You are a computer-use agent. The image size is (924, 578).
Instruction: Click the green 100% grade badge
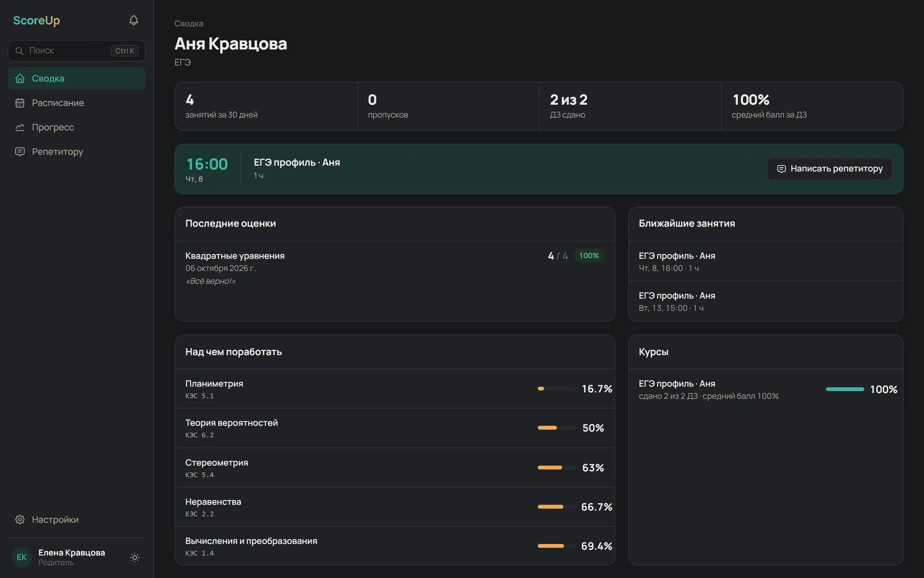click(x=589, y=256)
